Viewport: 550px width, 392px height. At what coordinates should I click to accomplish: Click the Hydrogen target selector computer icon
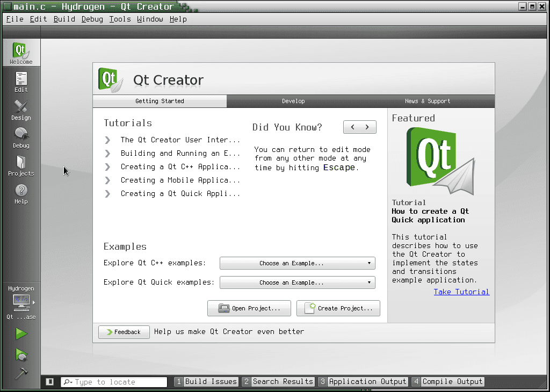point(21,303)
